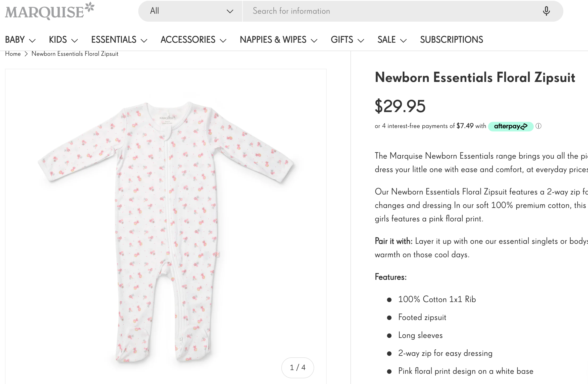Click the breadcrumb arrow separator icon
Image resolution: width=588 pixels, height=384 pixels.
point(26,54)
